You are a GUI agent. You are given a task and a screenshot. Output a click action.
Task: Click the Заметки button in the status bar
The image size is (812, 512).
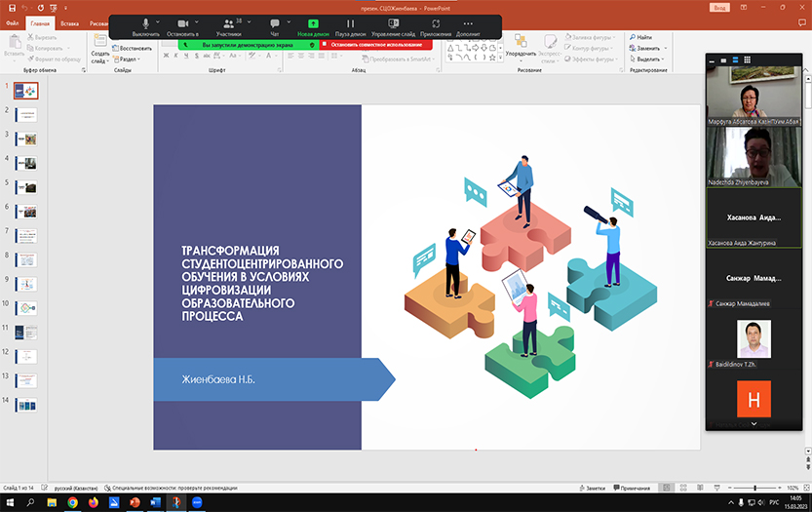pos(591,487)
